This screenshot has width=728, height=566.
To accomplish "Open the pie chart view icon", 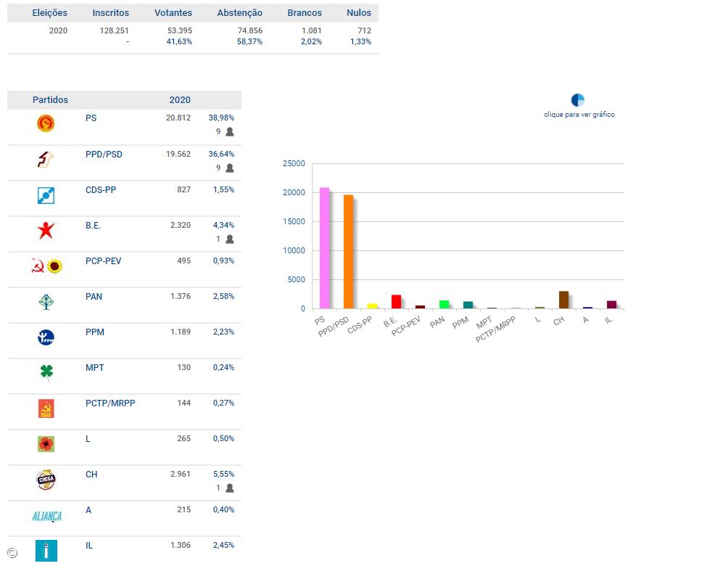I will [578, 100].
